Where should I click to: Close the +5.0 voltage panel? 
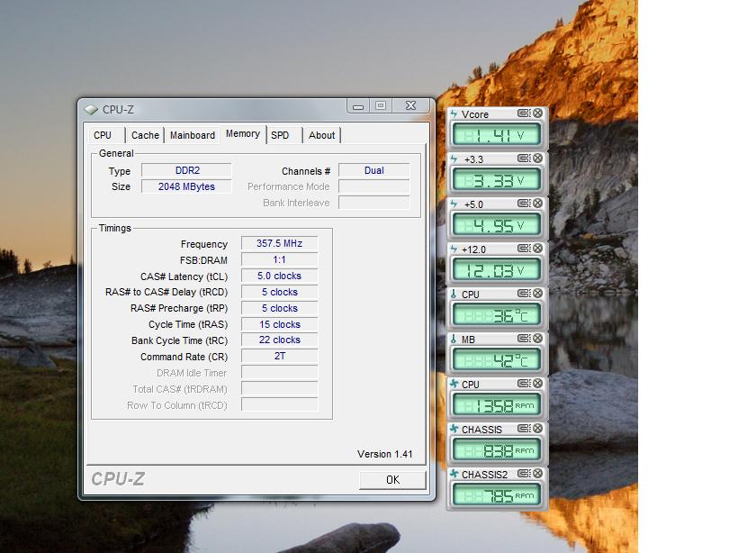point(537,204)
